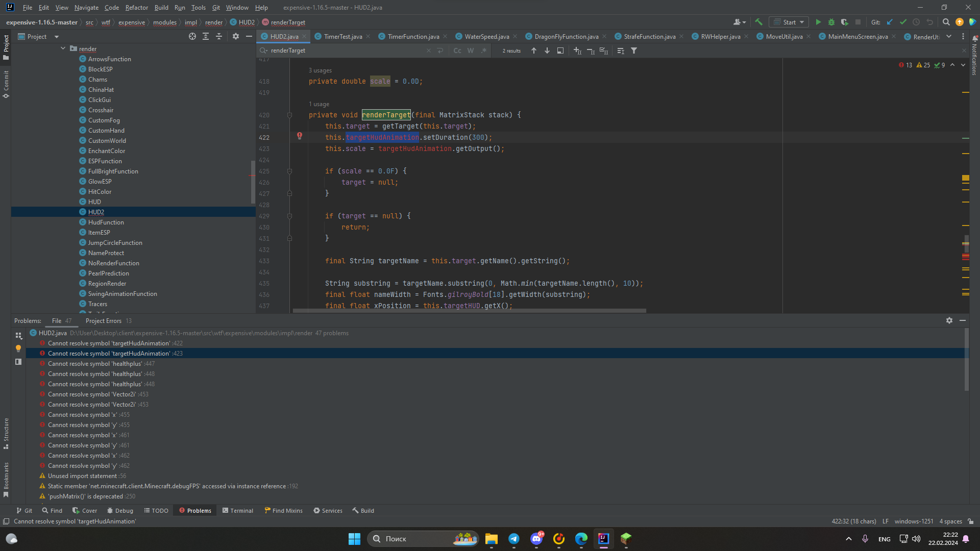Open Telegram from the Windows taskbar
This screenshot has height=551, width=980.
(x=514, y=539)
